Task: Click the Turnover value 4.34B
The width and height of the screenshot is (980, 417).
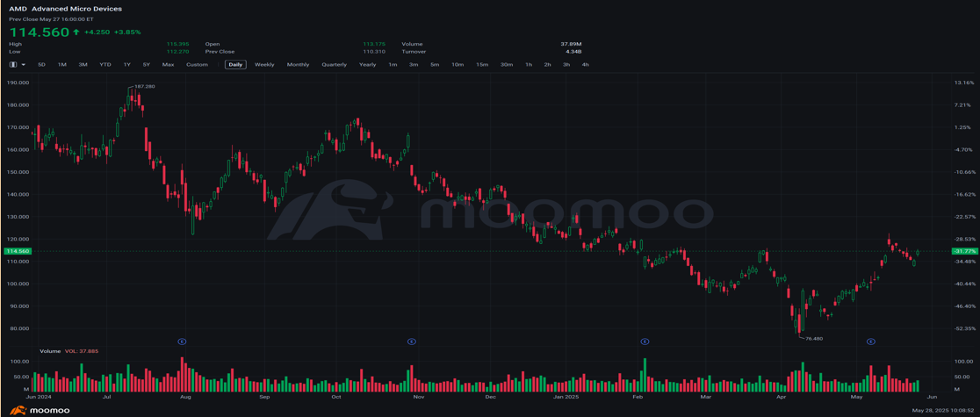Action: pyautogui.click(x=574, y=52)
